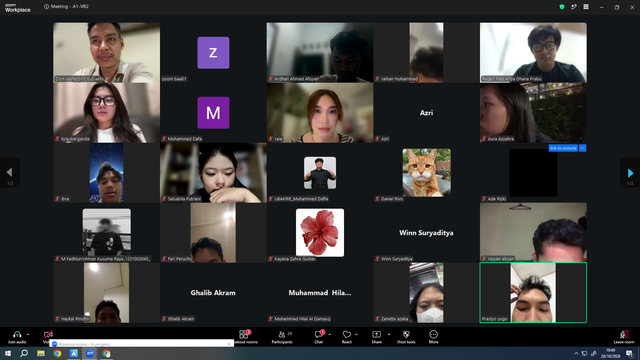640x360 pixels.
Task: Click the Share screen icon
Action: pos(376,334)
